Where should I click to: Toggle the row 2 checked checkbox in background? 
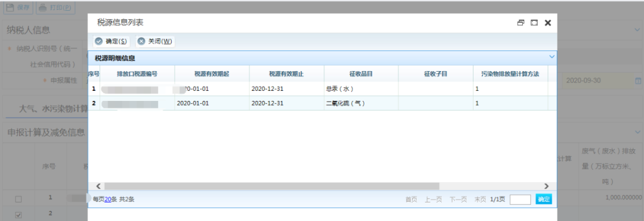pyautogui.click(x=18, y=215)
